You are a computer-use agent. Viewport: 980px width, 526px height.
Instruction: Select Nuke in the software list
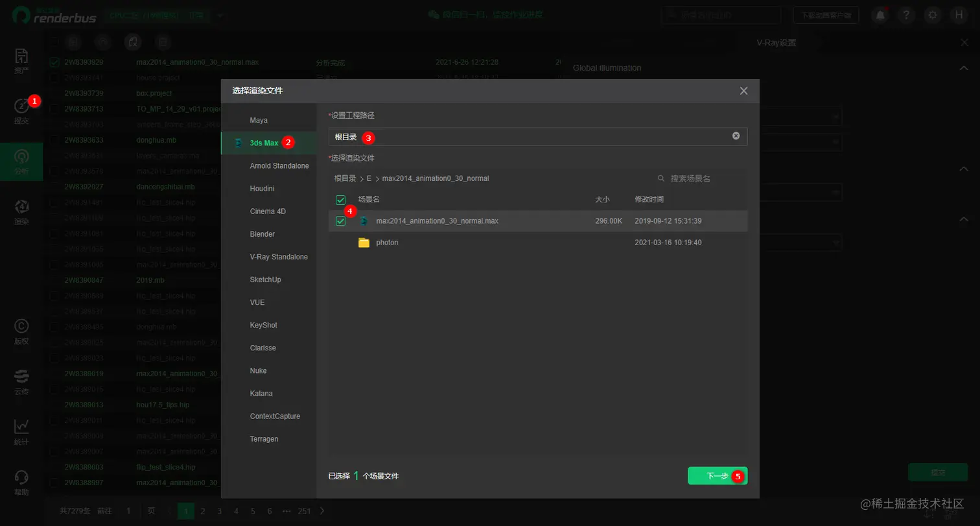(x=268, y=370)
